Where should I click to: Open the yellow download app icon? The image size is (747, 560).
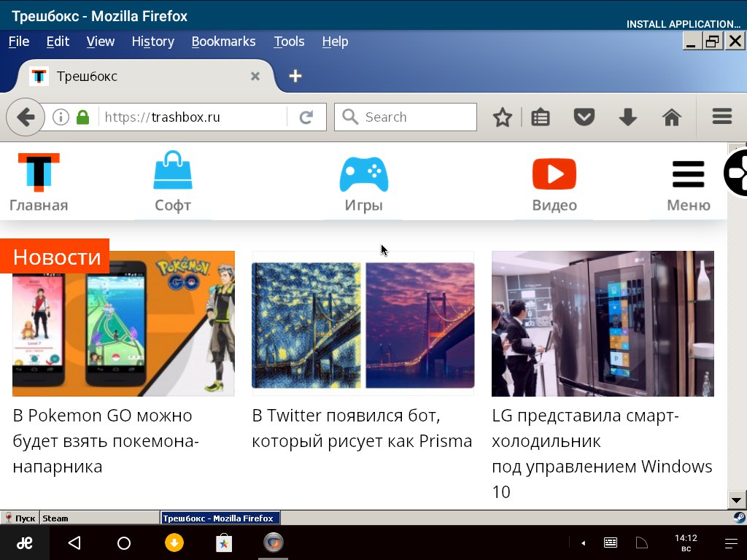coord(174,542)
